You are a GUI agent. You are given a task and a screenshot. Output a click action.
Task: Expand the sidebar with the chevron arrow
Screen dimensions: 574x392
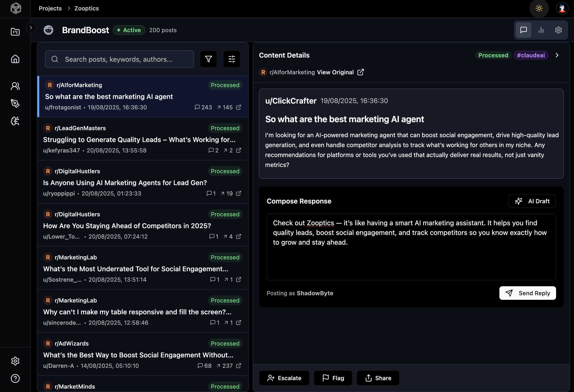click(x=31, y=28)
